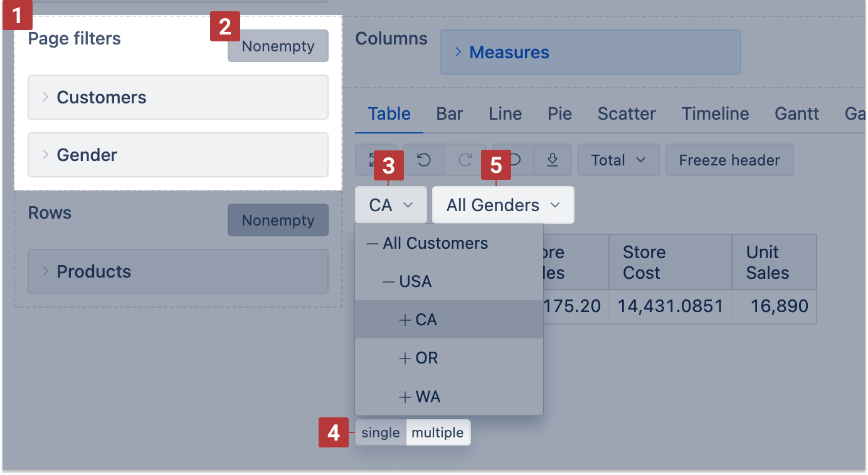Expand the CA member with plus icon

pos(405,320)
